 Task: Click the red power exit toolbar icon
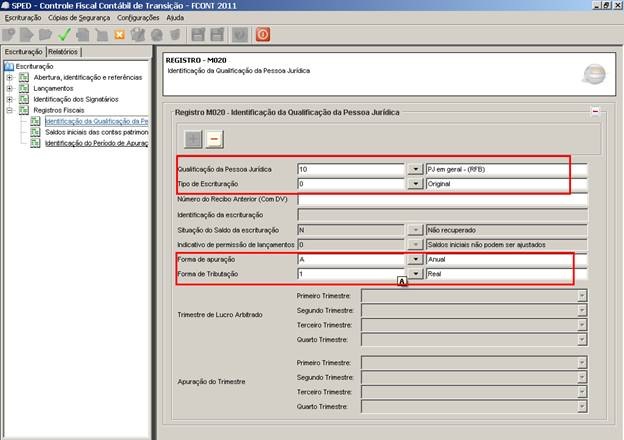[x=263, y=35]
